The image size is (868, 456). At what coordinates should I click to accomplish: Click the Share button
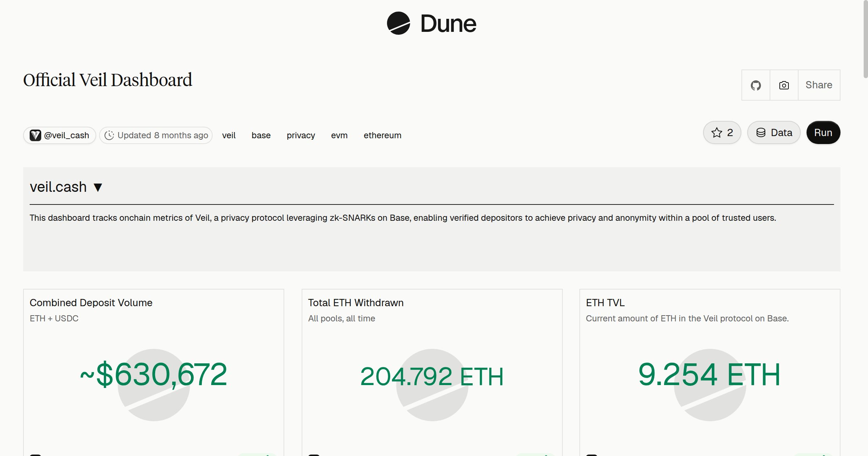(819, 85)
